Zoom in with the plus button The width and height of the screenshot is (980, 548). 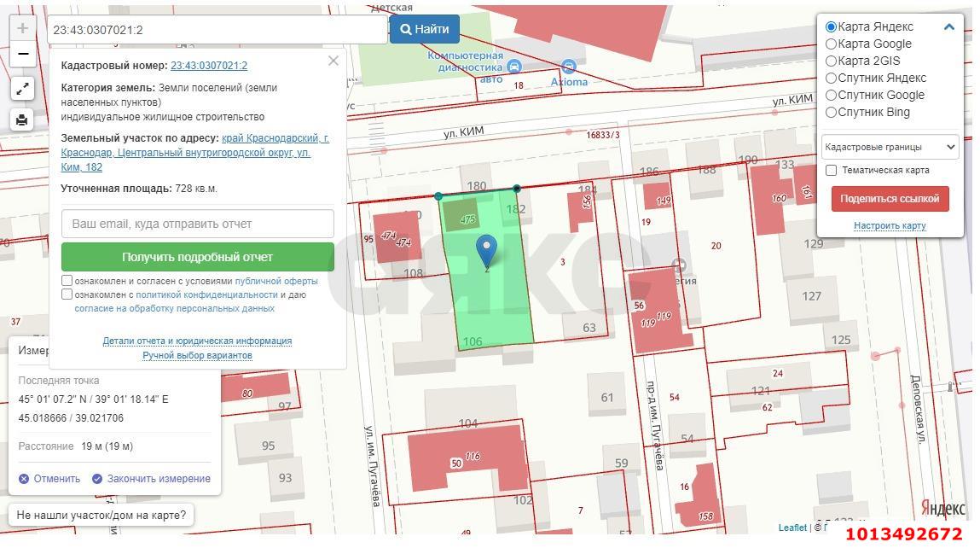[x=23, y=28]
